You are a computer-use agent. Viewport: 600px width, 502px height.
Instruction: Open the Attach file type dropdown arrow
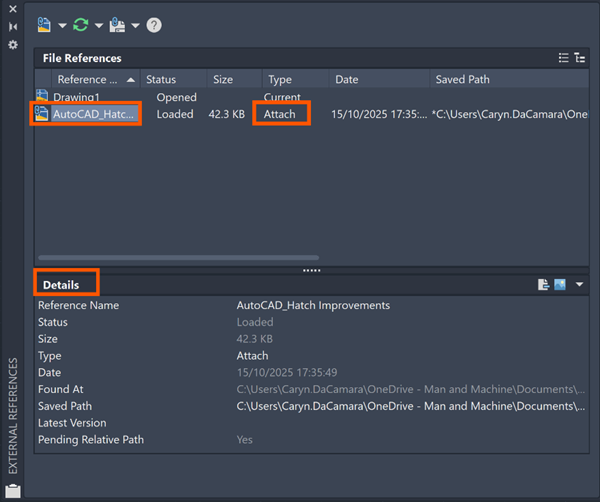pyautogui.click(x=62, y=25)
